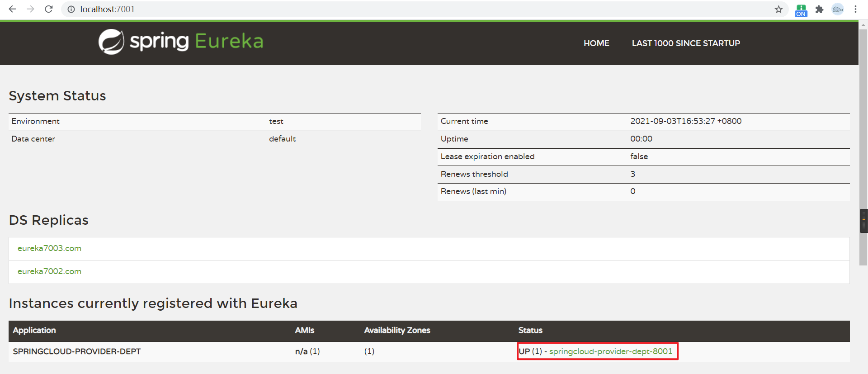Select the Renews threshold value 3
Image resolution: width=868 pixels, height=374 pixels.
tap(633, 174)
